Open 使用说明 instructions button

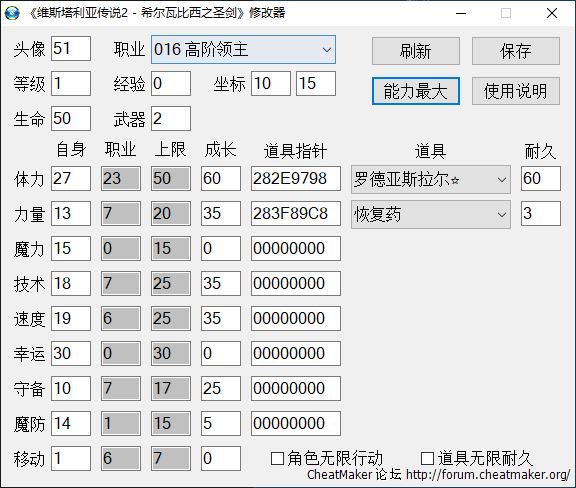(x=516, y=91)
